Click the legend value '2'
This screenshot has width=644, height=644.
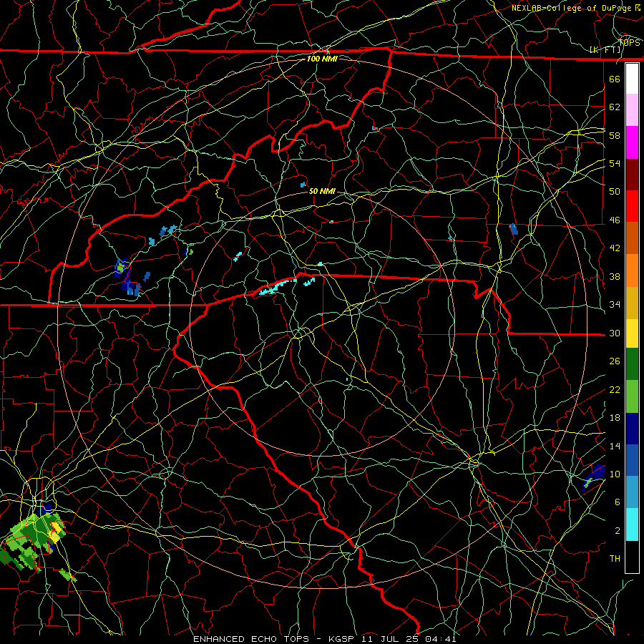click(x=618, y=531)
